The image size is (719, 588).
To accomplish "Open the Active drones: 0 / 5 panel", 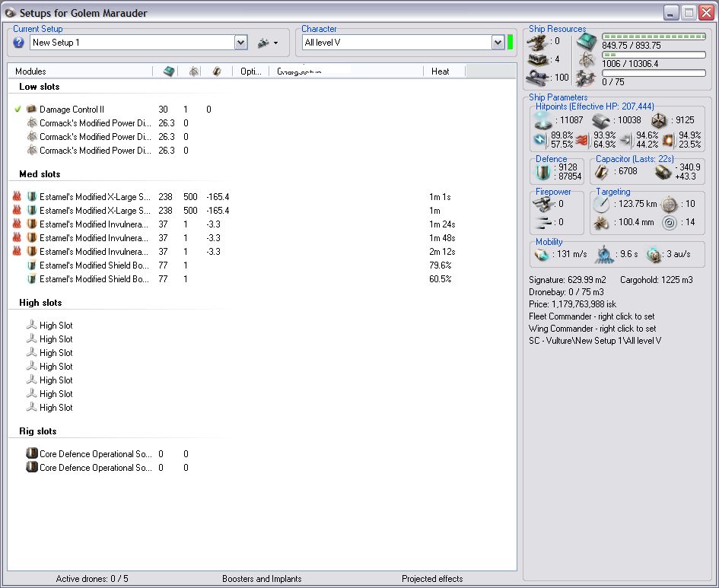I will click(92, 579).
